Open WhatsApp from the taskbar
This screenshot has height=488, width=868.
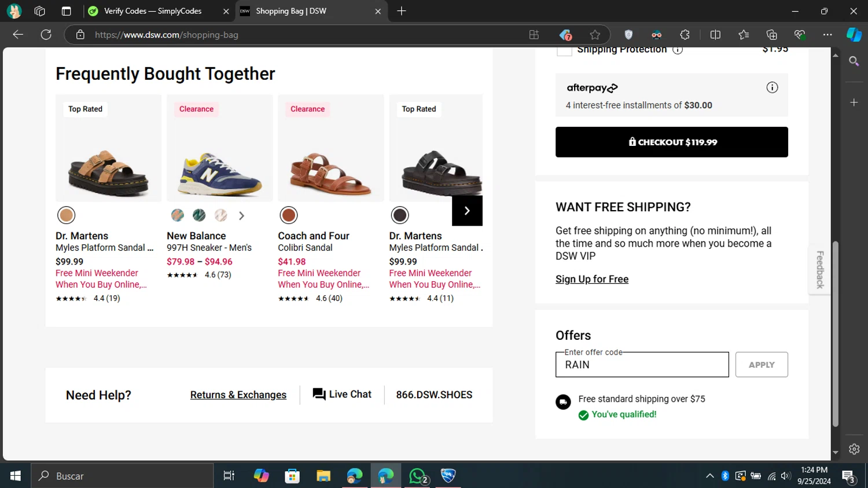pos(418,476)
